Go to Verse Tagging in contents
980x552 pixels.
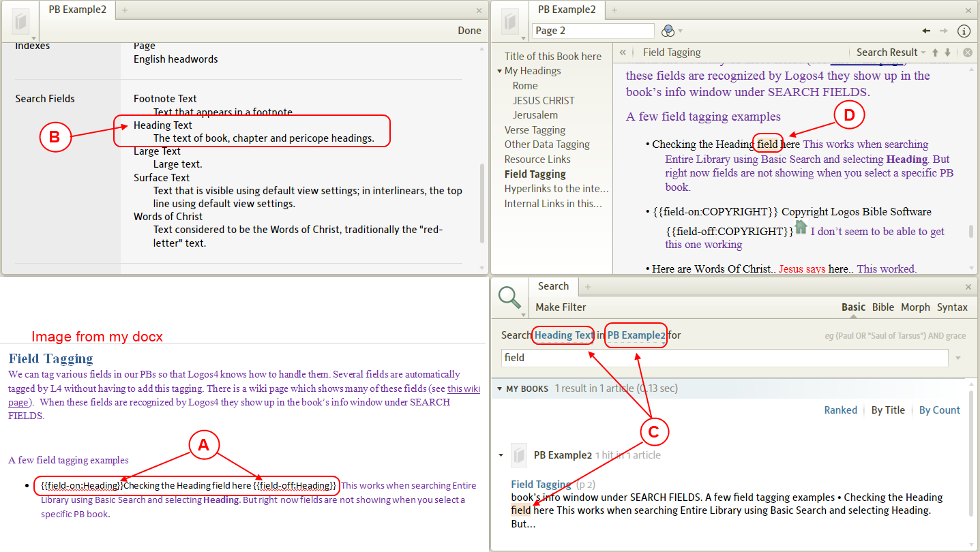[535, 130]
